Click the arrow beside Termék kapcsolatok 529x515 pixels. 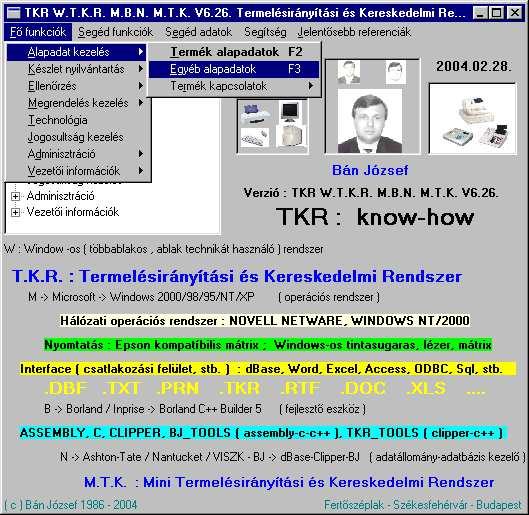click(311, 86)
